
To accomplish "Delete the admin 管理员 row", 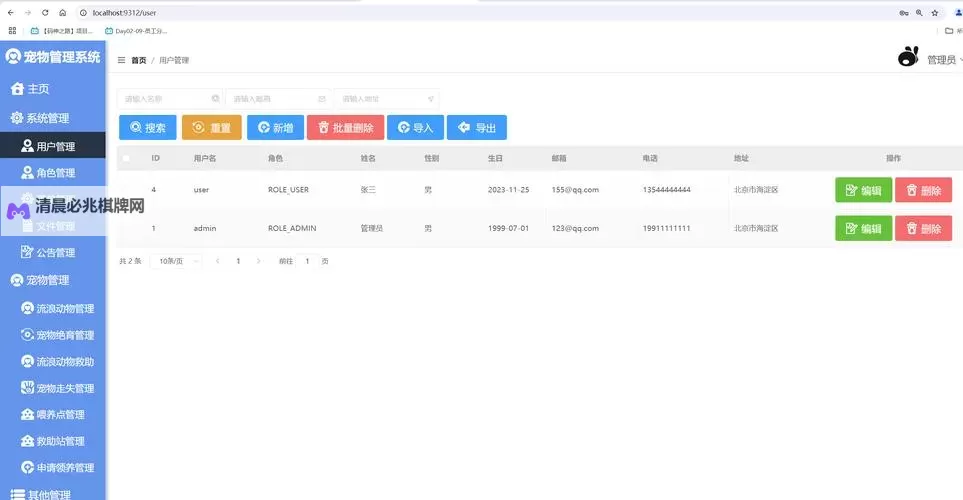I will coord(923,229).
